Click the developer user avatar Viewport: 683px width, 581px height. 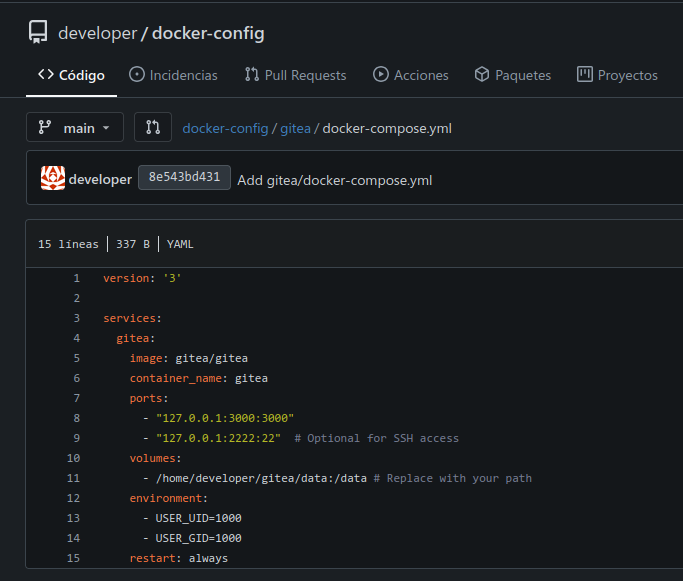(52, 178)
